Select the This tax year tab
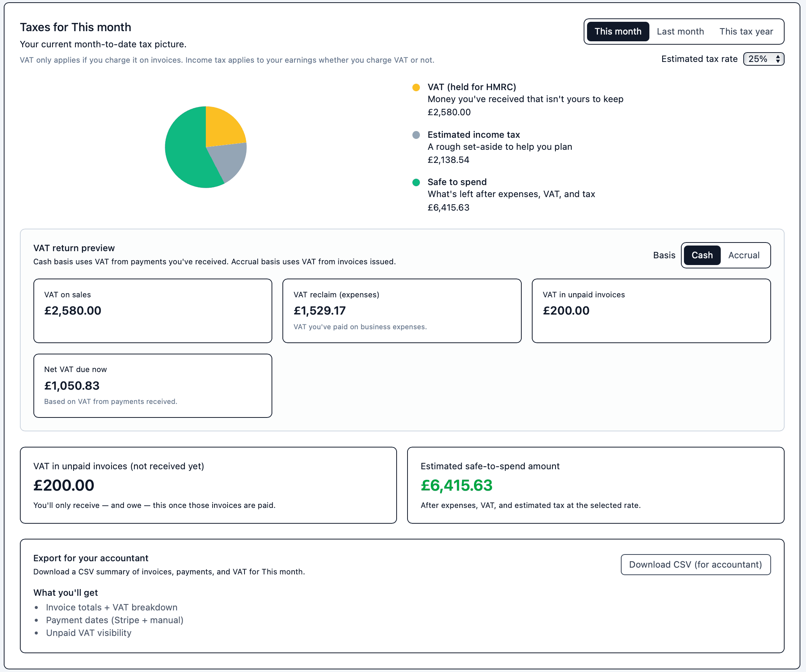 746,32
